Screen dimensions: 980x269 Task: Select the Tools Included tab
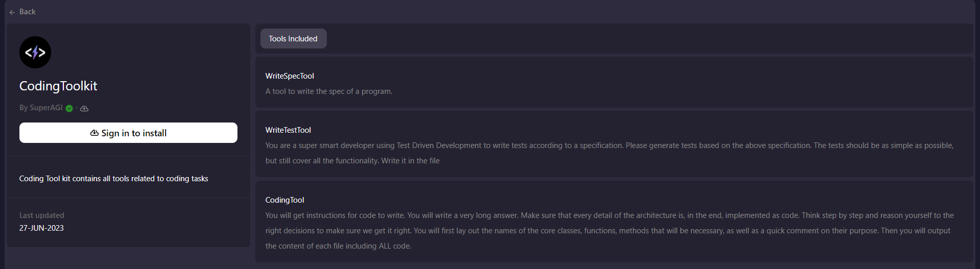(x=293, y=39)
